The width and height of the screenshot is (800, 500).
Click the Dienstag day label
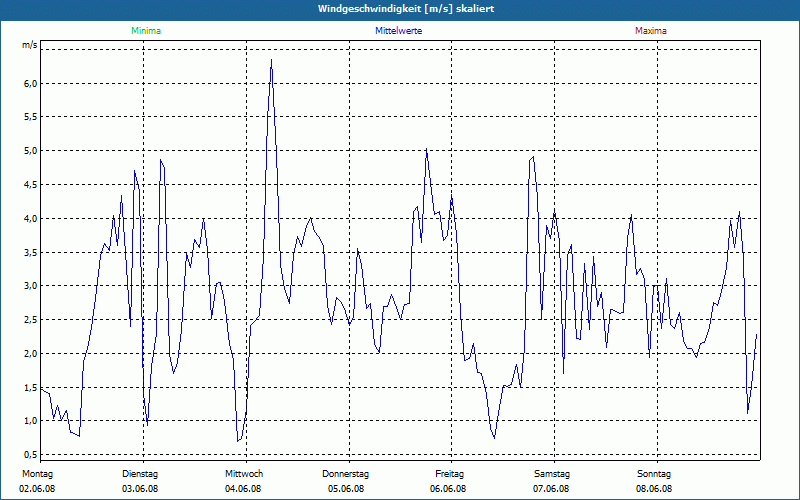click(x=140, y=474)
